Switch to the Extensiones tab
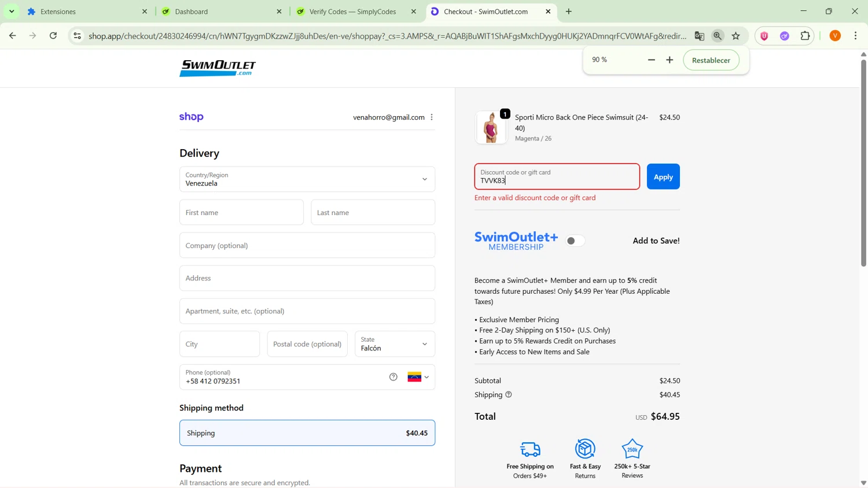The width and height of the screenshot is (868, 488). point(87,12)
